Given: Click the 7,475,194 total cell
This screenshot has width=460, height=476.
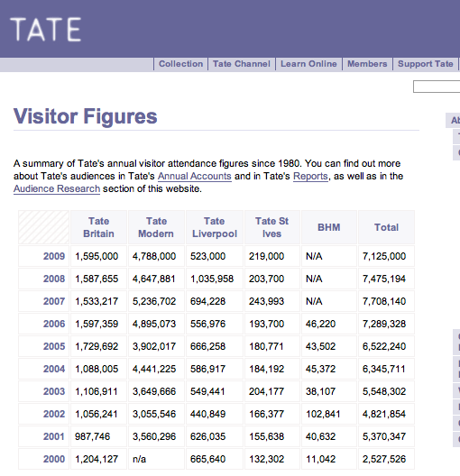Looking at the screenshot, I should click(386, 279).
